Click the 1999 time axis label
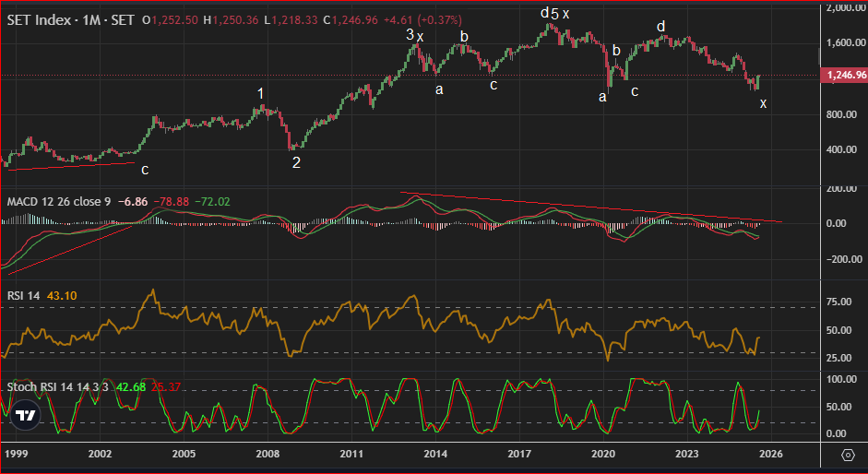The image size is (868, 474). tap(16, 454)
